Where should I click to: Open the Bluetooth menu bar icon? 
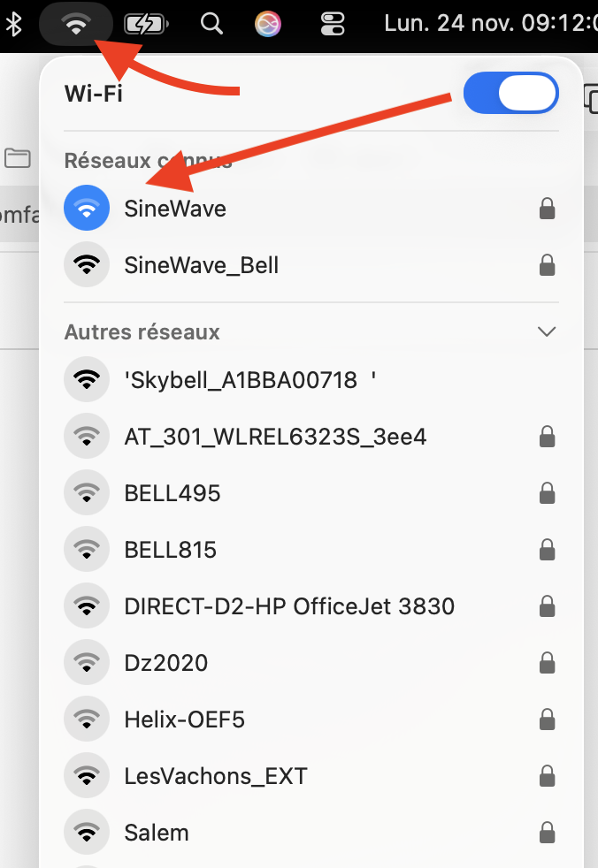[14, 25]
